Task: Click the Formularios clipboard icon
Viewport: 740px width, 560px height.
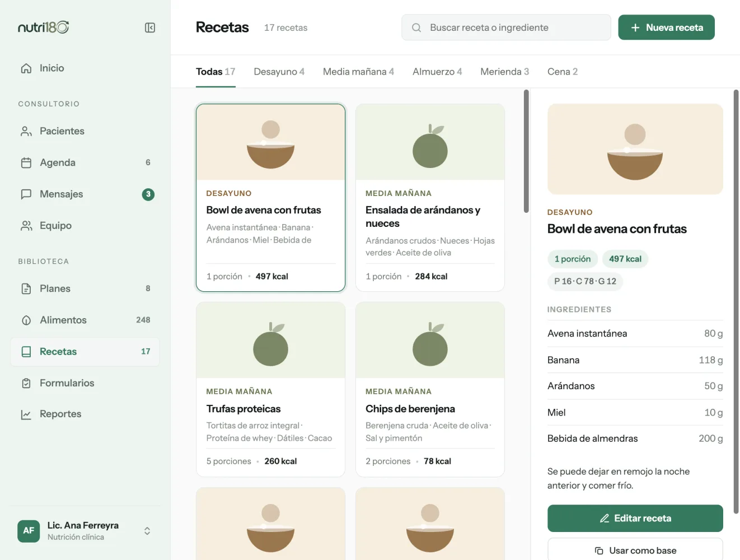Action: pyautogui.click(x=26, y=383)
